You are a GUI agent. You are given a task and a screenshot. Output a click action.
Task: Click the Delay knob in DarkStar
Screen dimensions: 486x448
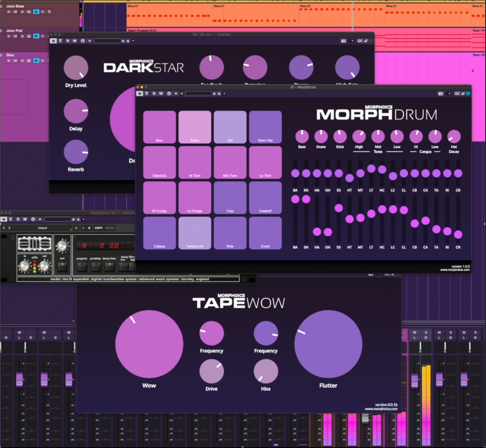coord(76,111)
